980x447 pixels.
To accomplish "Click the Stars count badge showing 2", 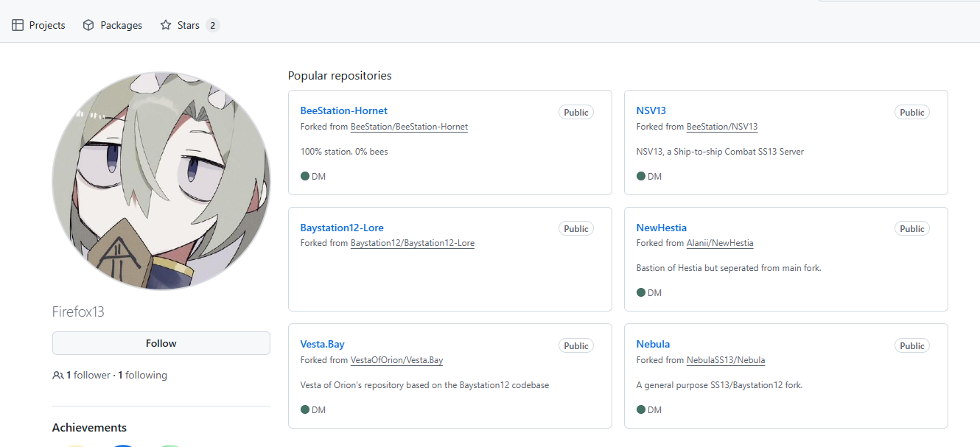I will 212,25.
